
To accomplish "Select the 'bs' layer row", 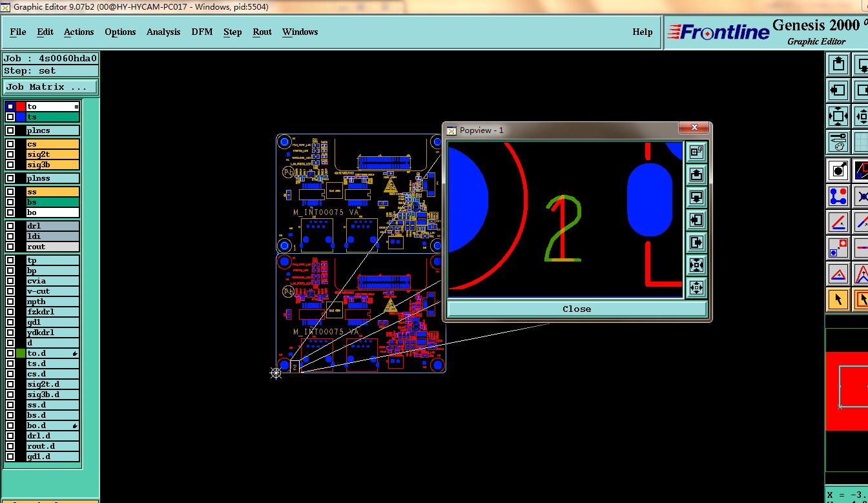I will point(52,202).
